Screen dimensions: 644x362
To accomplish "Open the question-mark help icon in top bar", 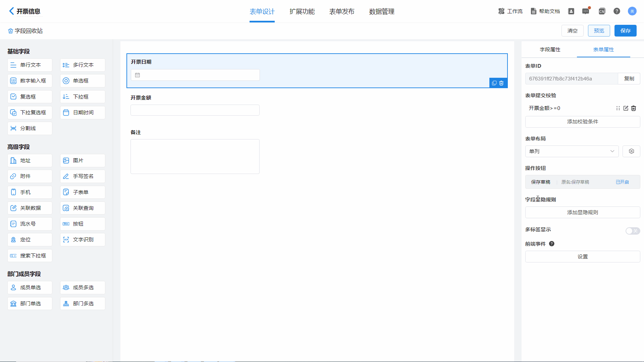I will click(616, 11).
